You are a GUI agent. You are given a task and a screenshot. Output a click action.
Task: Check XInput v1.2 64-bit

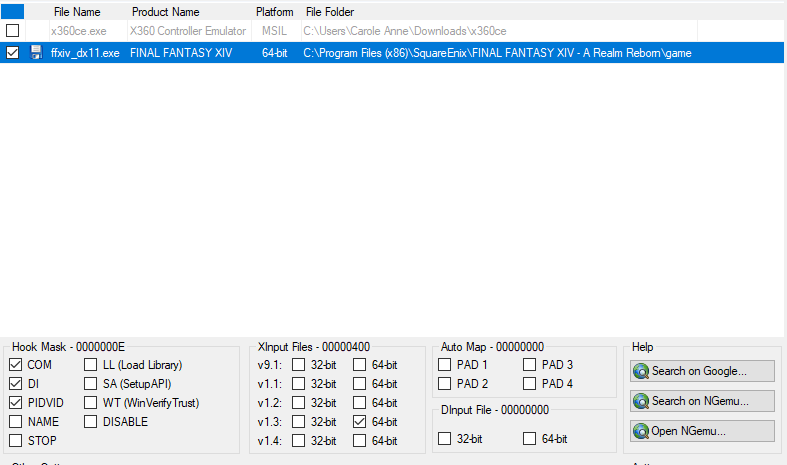click(x=359, y=403)
